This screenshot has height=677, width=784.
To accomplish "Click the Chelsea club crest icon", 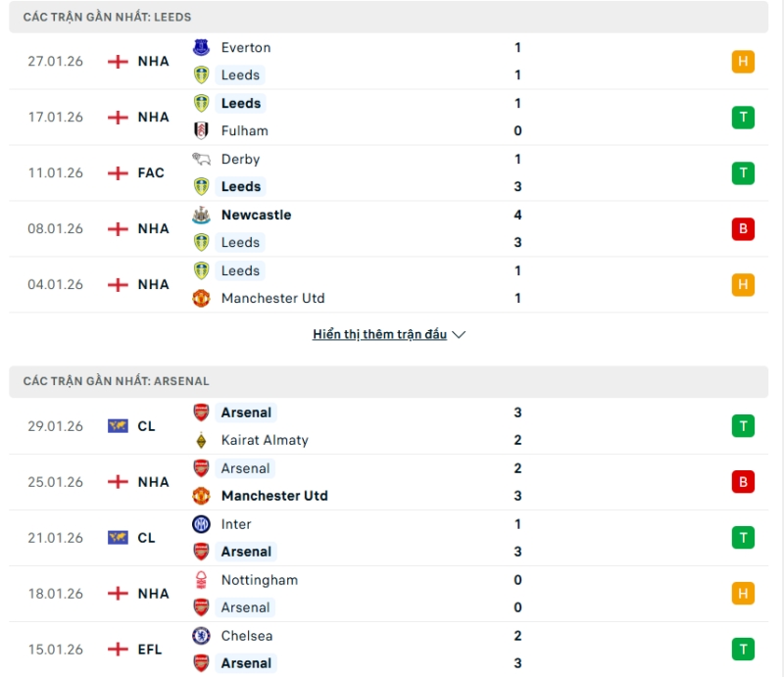I will pos(201,636).
